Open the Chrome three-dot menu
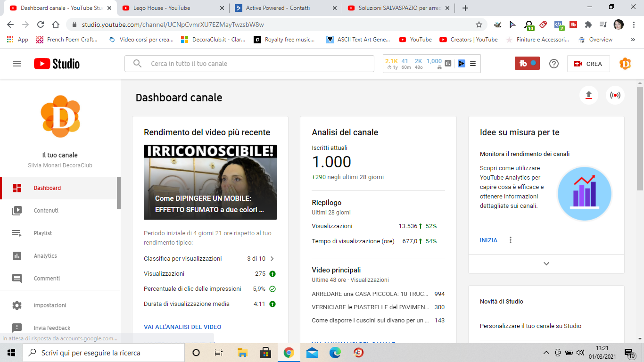Screen dimensions: 644x362 pos(633,25)
